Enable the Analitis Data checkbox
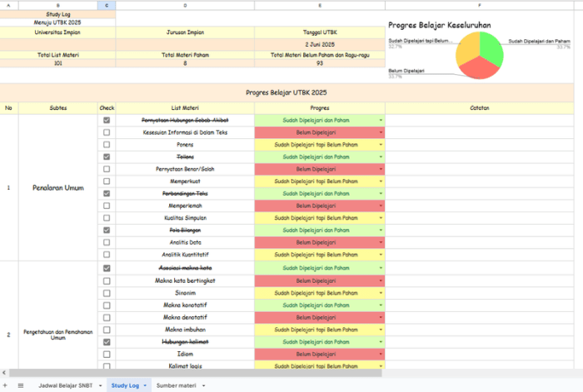This screenshot has width=583, height=392. click(106, 242)
